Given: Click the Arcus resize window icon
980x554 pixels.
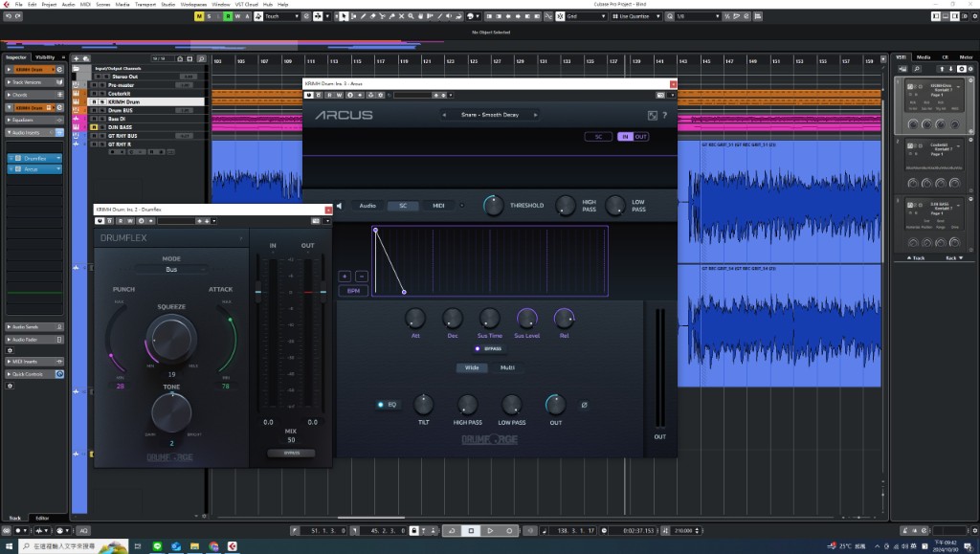Looking at the screenshot, I should (653, 116).
